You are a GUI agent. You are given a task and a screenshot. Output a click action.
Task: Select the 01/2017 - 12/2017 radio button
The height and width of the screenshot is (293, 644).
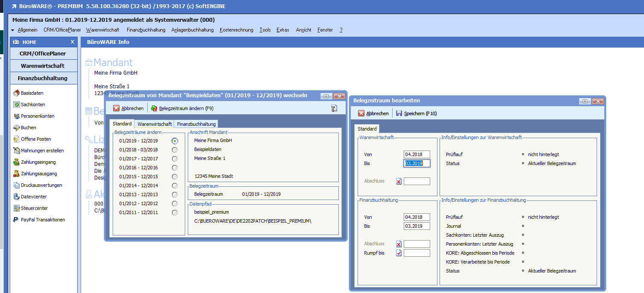click(175, 159)
